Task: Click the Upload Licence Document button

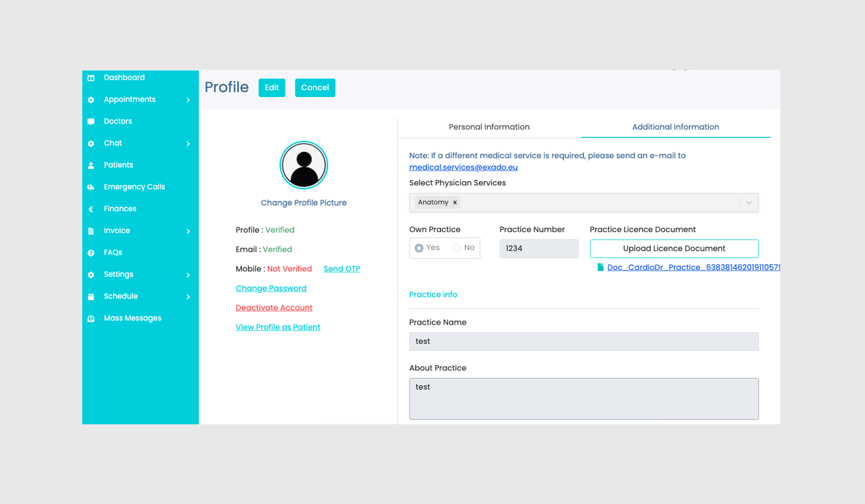Action: click(673, 248)
